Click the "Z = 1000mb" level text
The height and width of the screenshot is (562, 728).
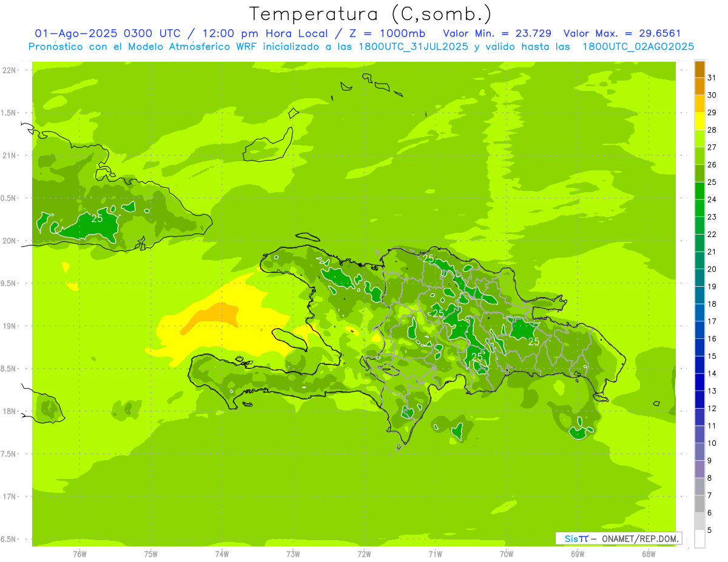click(388, 33)
